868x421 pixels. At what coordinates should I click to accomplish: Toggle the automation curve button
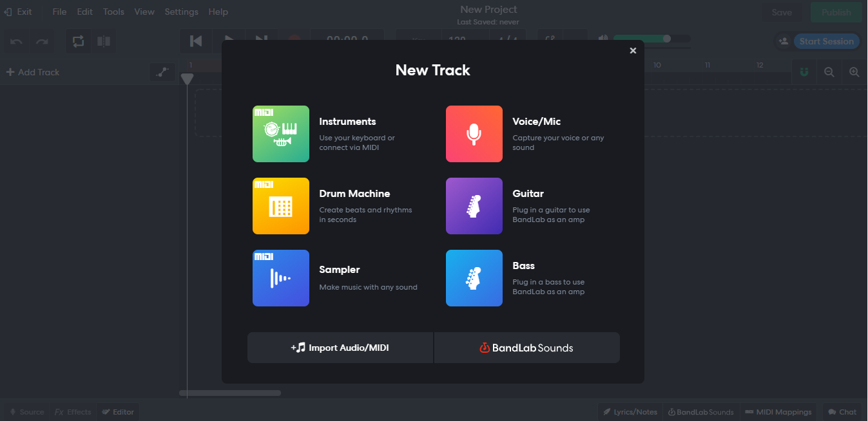tap(162, 72)
